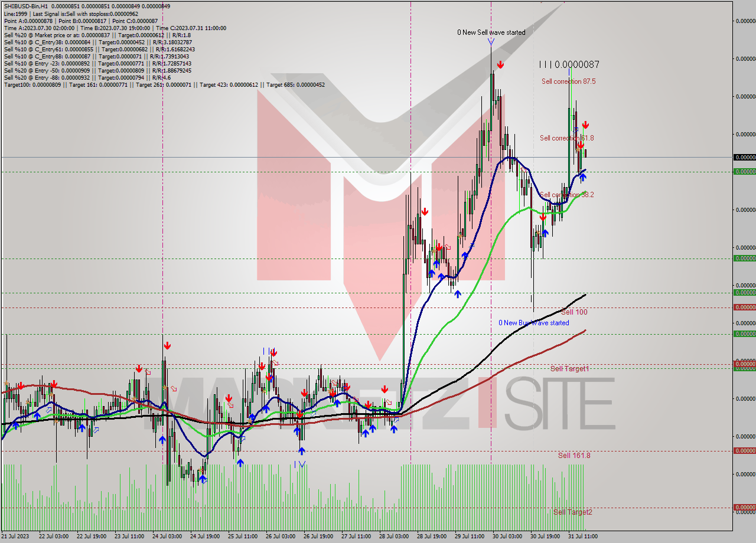Select the 'Sell %20 @ Entry -88' line

(x=87, y=77)
